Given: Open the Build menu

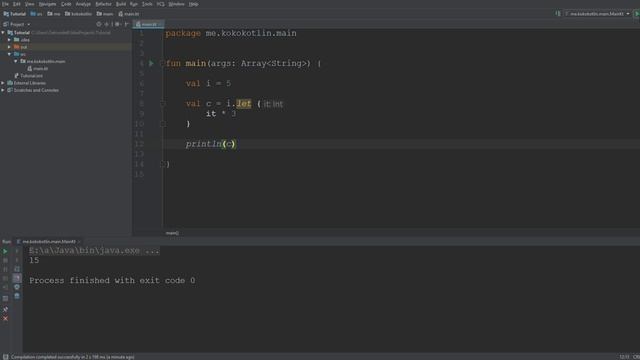Looking at the screenshot, I should click(x=121, y=4).
